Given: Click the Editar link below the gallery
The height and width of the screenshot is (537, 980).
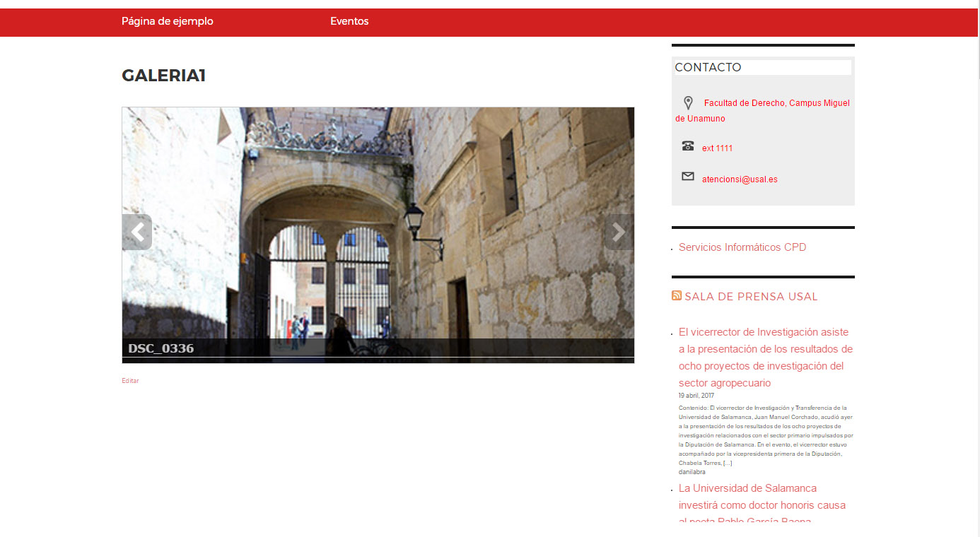Looking at the screenshot, I should 130,381.
